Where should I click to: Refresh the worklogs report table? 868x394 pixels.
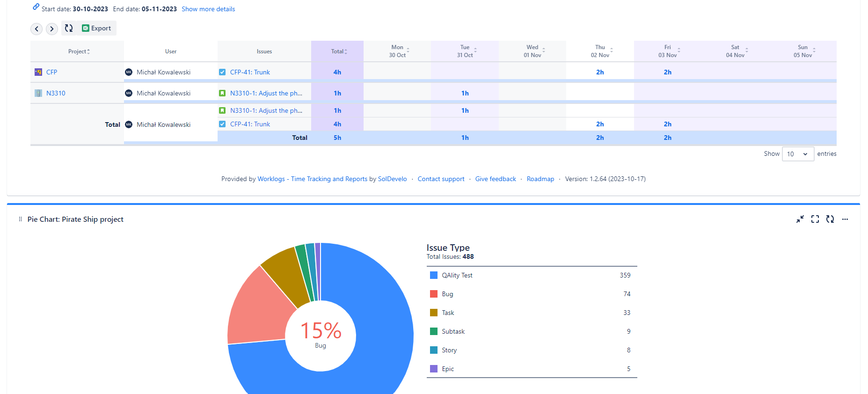[69, 28]
